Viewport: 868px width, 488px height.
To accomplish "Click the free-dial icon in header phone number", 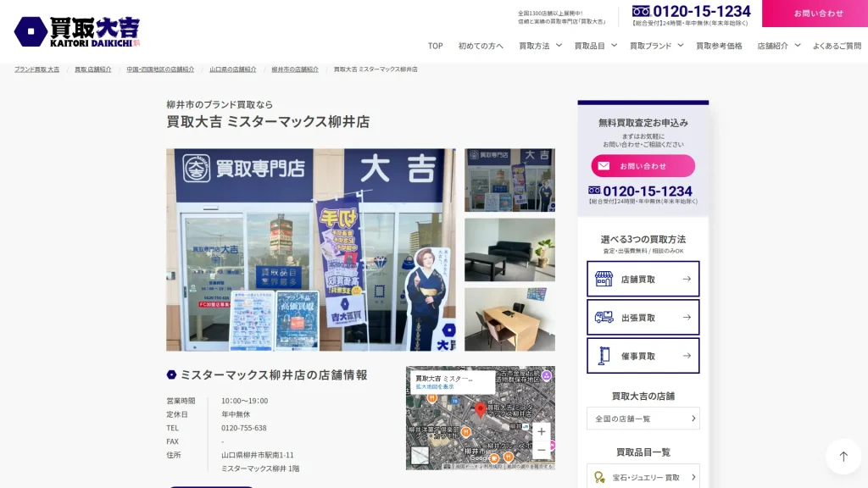I will coord(641,11).
